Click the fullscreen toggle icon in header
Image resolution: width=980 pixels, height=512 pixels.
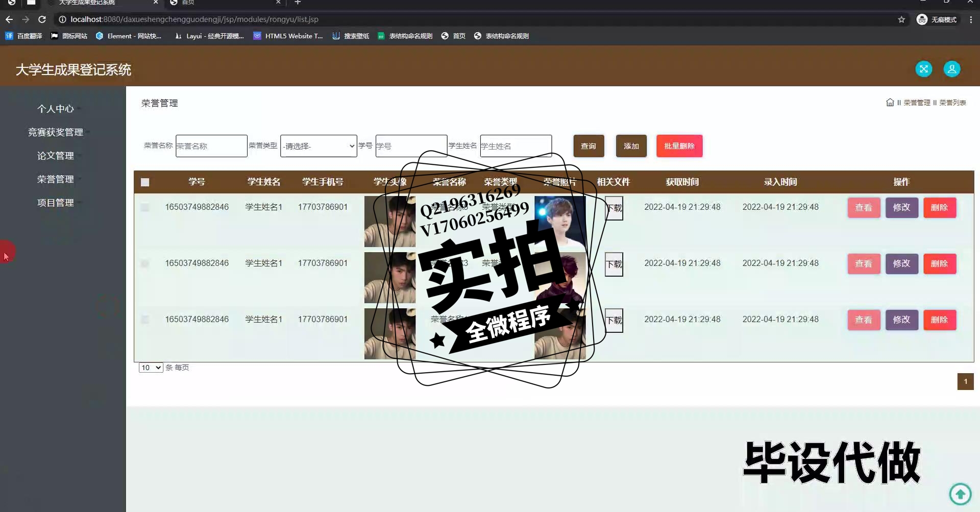click(x=923, y=69)
